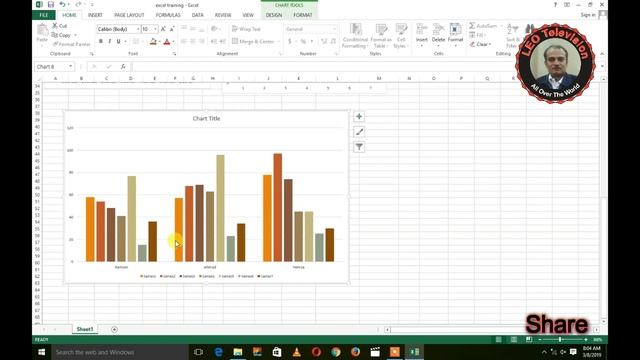Collapse the ribbon with the up chevron
This screenshot has height=360, width=640.
[x=602, y=54]
